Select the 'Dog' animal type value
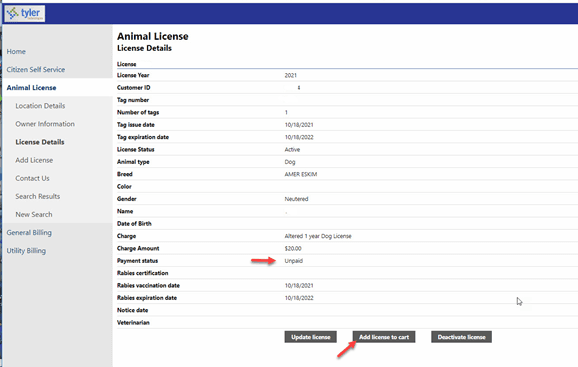578x367 pixels. 290,162
